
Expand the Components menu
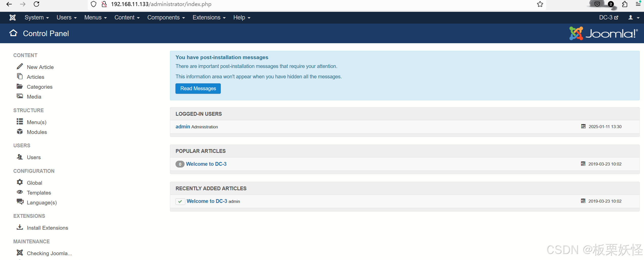click(x=166, y=17)
